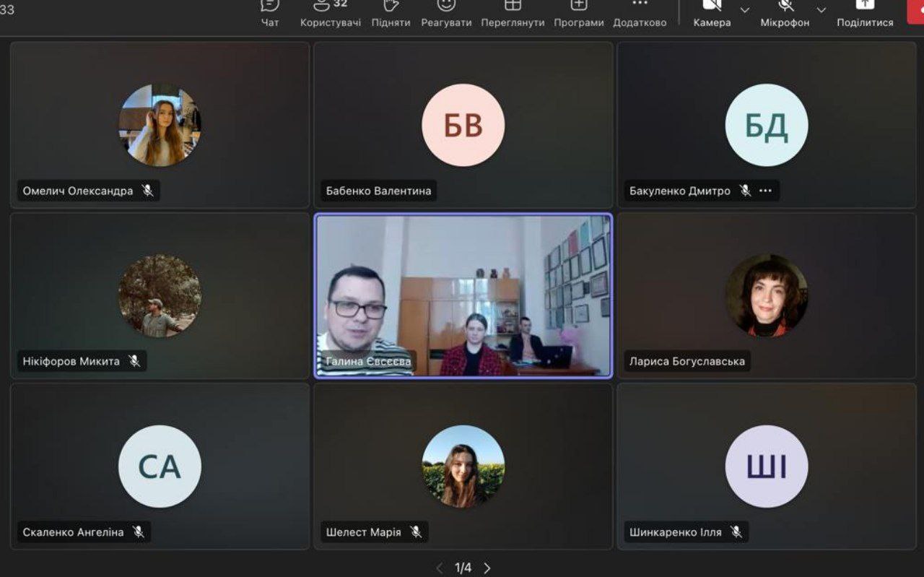This screenshot has height=577, width=924.
Task: Open the Додатково more options menu
Action: coord(640,13)
